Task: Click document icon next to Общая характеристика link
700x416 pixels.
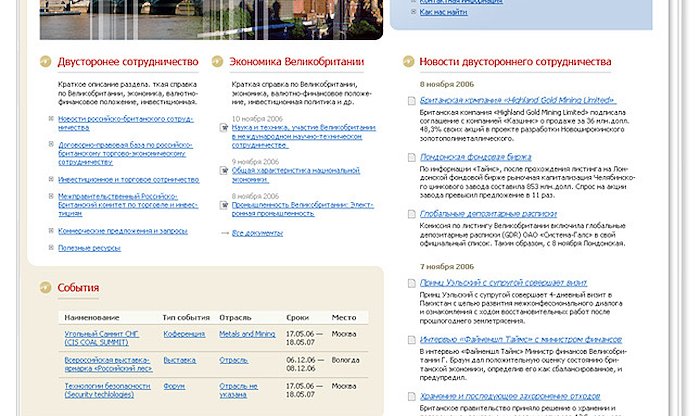Action: click(x=224, y=171)
